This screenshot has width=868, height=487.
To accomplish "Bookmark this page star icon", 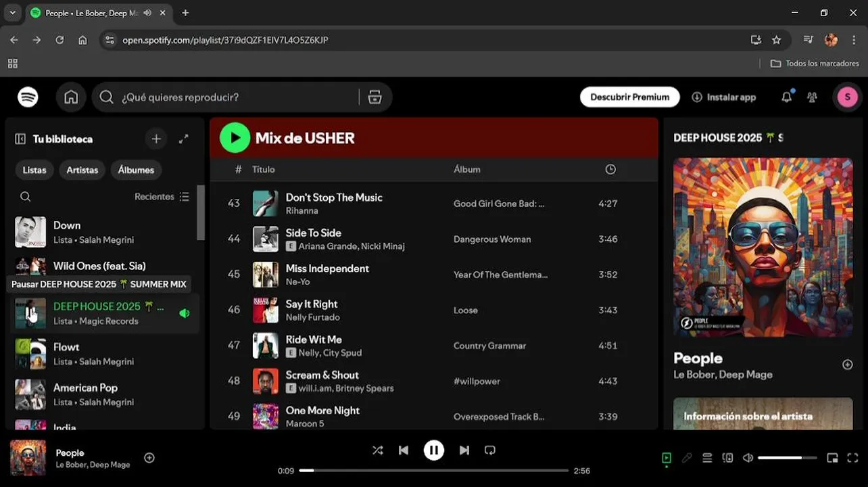I will click(x=776, y=40).
